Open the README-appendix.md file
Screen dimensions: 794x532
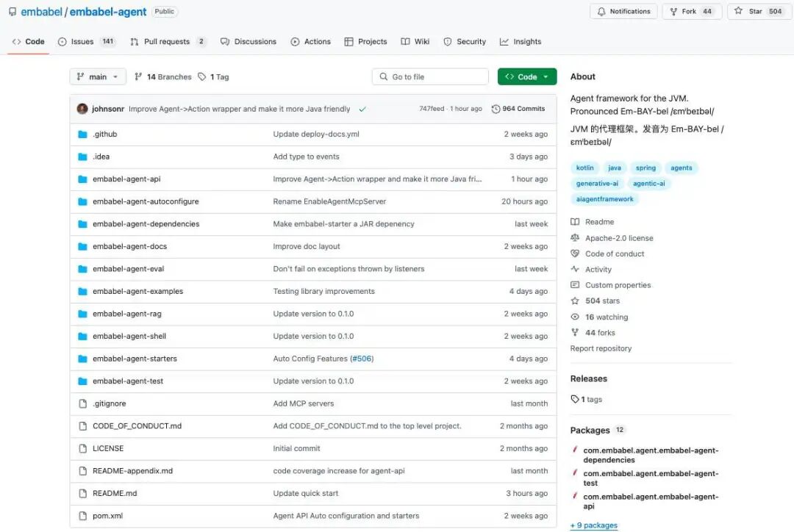(132, 471)
